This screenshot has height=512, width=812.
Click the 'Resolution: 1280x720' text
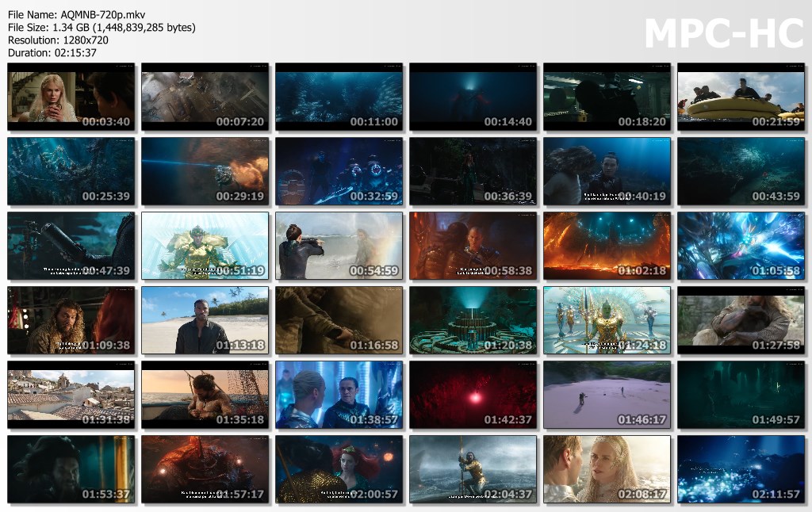pyautogui.click(x=58, y=40)
